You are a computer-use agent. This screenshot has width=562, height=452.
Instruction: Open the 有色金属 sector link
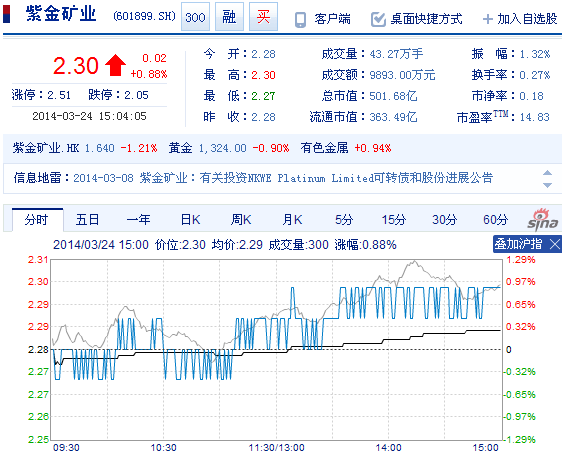324,148
